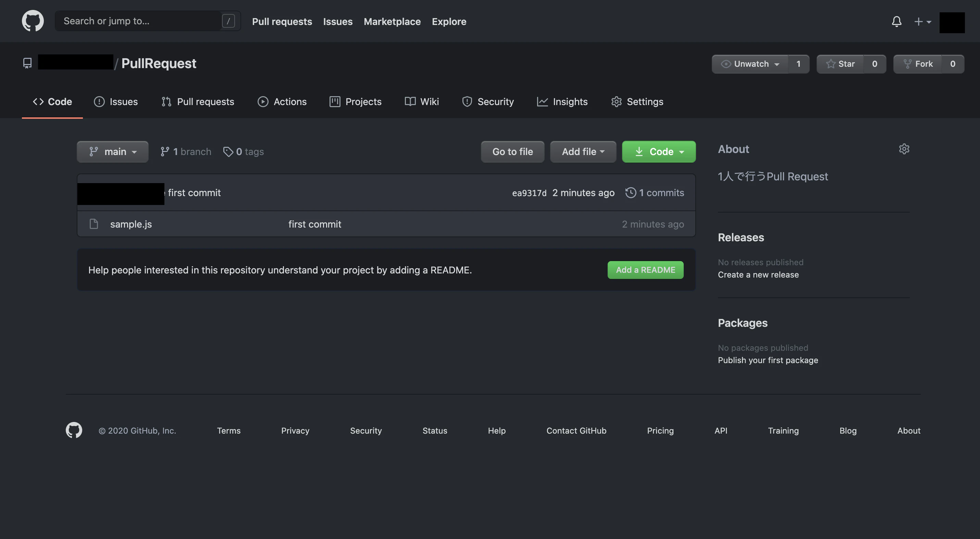The image size is (980, 539).
Task: Toggle Unwatch for the repository
Action: tap(750, 64)
